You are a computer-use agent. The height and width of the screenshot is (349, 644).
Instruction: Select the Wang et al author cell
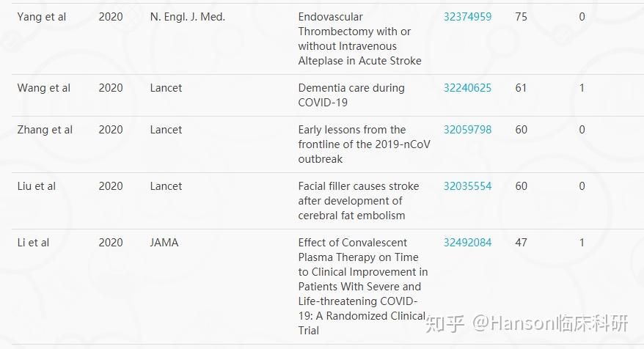click(x=44, y=88)
